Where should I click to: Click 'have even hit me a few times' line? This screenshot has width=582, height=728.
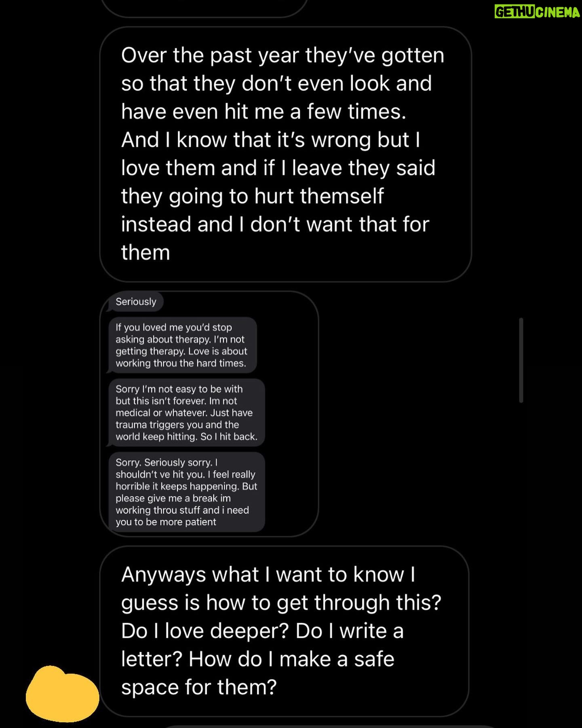pos(264,111)
